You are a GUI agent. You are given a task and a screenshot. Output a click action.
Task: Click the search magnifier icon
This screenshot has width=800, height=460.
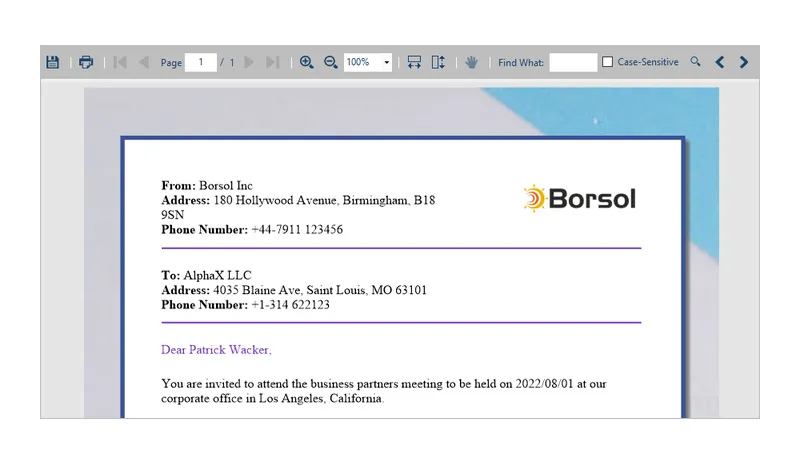[695, 62]
